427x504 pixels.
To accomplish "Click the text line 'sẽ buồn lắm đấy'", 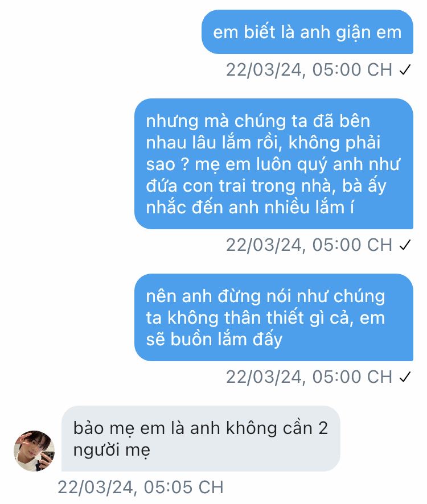I will click(214, 340).
